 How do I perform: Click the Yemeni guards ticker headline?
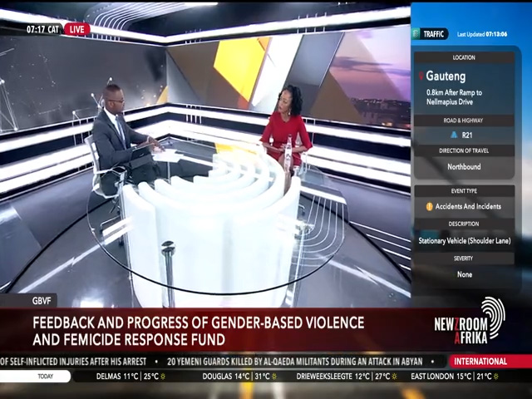click(x=295, y=362)
